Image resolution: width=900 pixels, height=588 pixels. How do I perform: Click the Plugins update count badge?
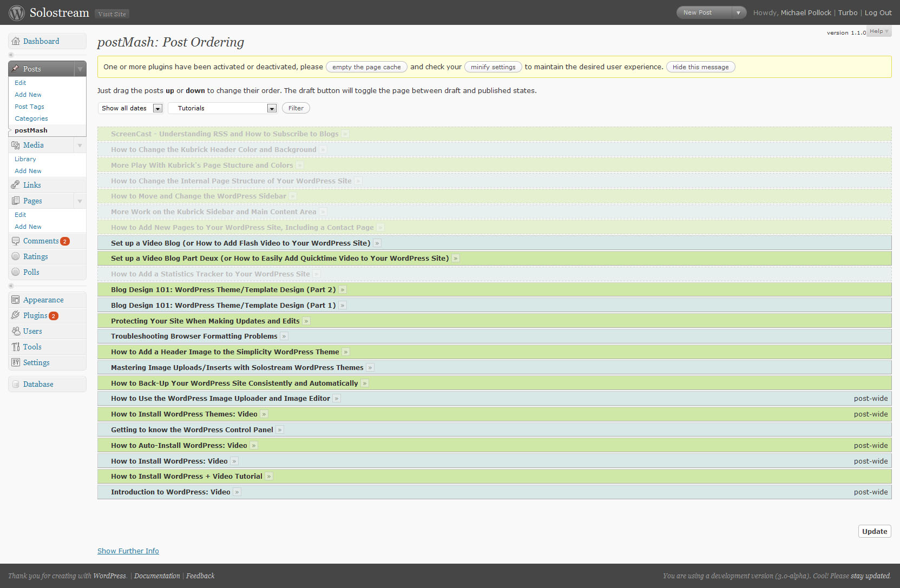(x=54, y=316)
